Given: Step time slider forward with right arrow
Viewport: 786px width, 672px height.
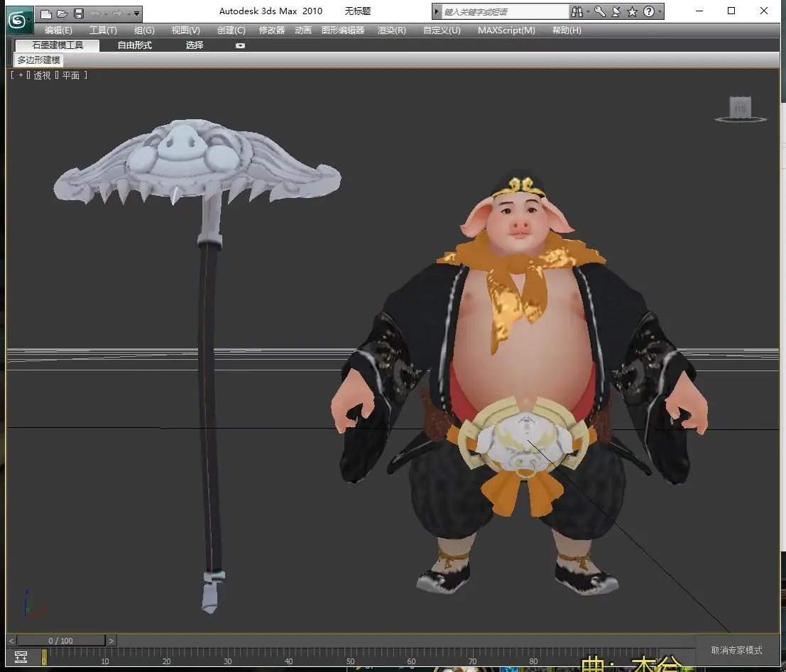Looking at the screenshot, I should click(111, 641).
